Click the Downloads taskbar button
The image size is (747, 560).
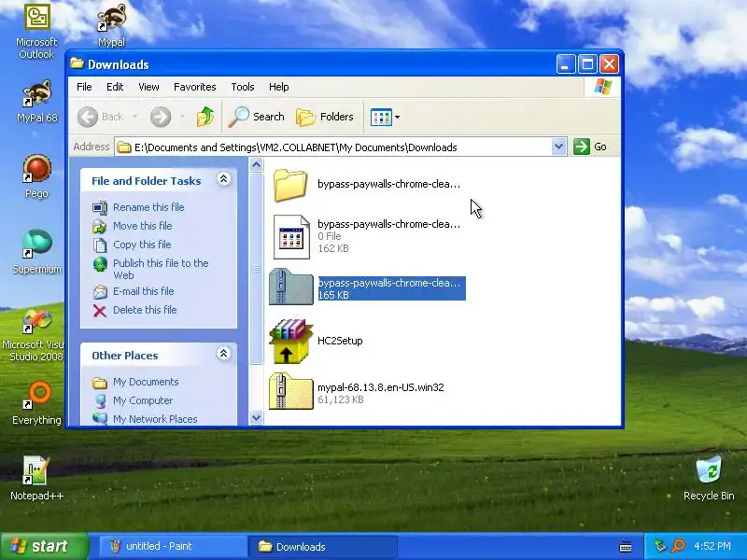[x=323, y=546]
